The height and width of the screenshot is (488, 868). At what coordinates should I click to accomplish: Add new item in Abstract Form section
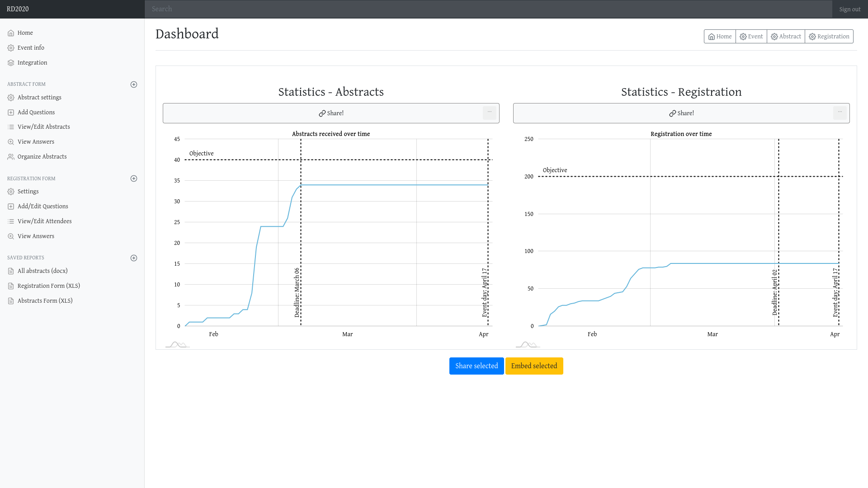coord(134,84)
